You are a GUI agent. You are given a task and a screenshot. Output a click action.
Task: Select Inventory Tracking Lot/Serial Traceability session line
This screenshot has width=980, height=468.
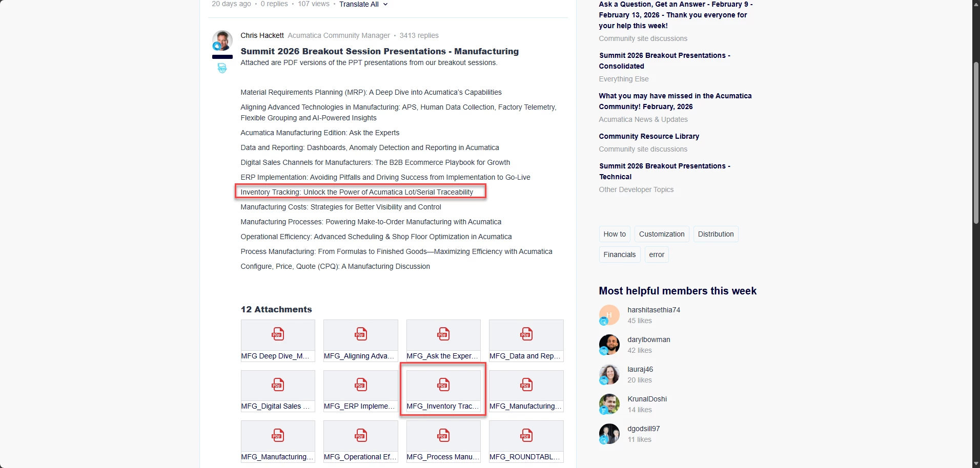357,192
